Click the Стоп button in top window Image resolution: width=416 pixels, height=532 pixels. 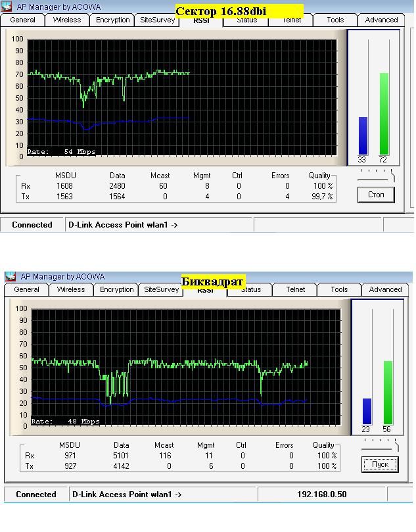pos(376,195)
